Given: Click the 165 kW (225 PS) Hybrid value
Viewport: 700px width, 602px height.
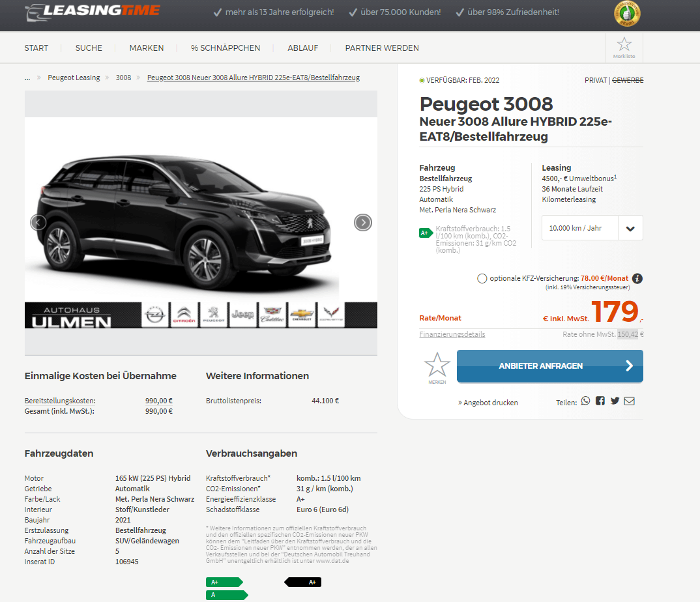Looking at the screenshot, I should (x=153, y=478).
